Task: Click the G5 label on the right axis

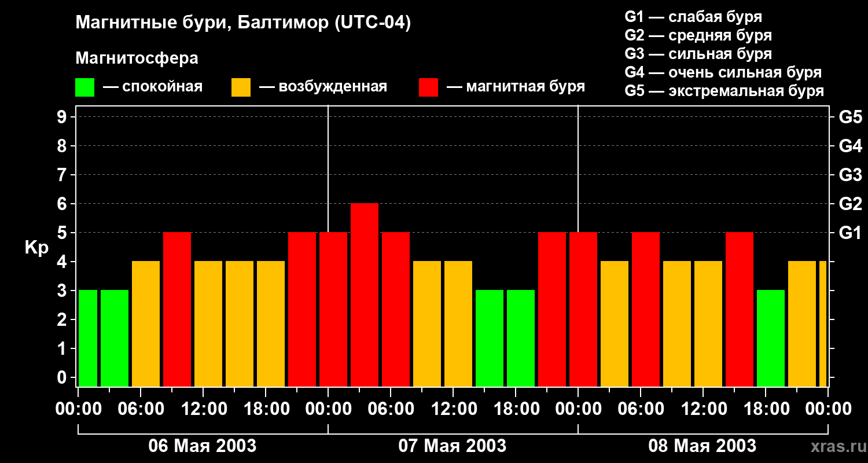Action: 850,117
